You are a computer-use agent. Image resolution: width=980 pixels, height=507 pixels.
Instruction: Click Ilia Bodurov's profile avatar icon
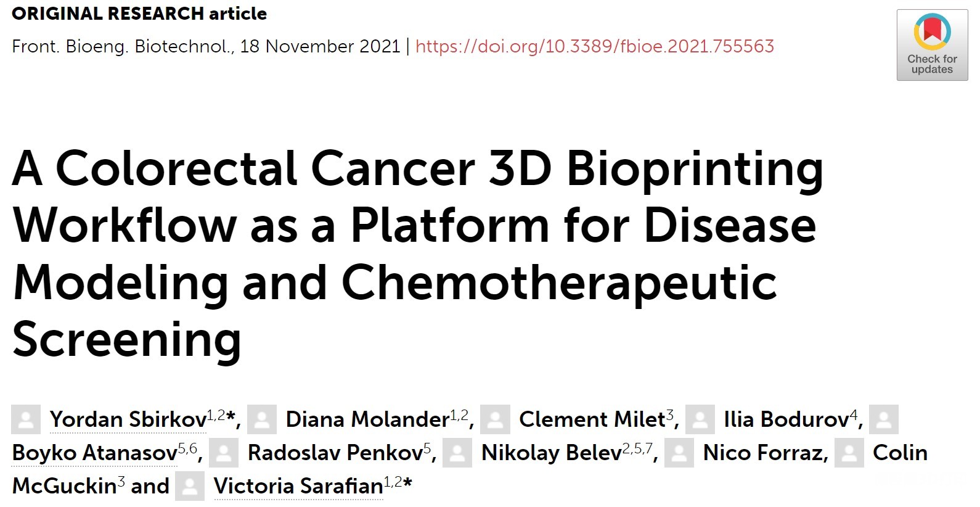click(700, 419)
